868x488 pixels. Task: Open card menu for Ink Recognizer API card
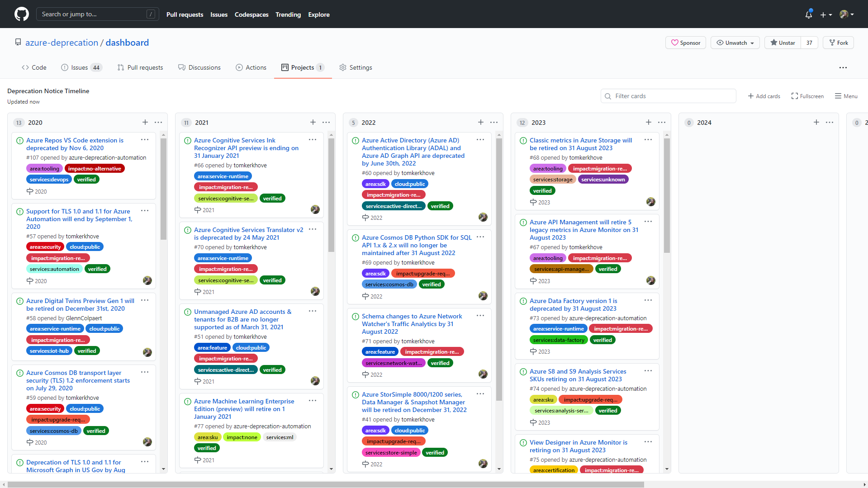click(313, 140)
